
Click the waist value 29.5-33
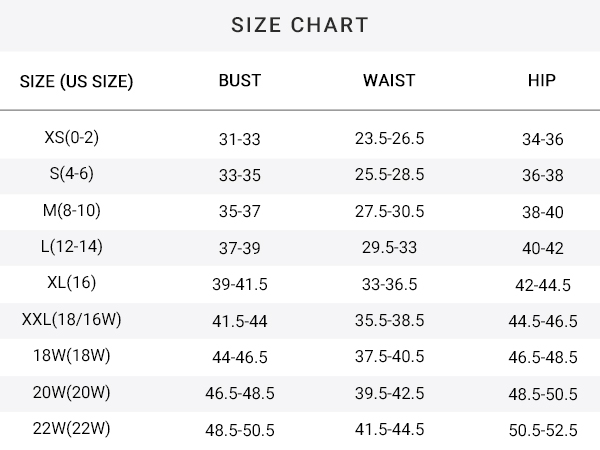click(x=390, y=248)
